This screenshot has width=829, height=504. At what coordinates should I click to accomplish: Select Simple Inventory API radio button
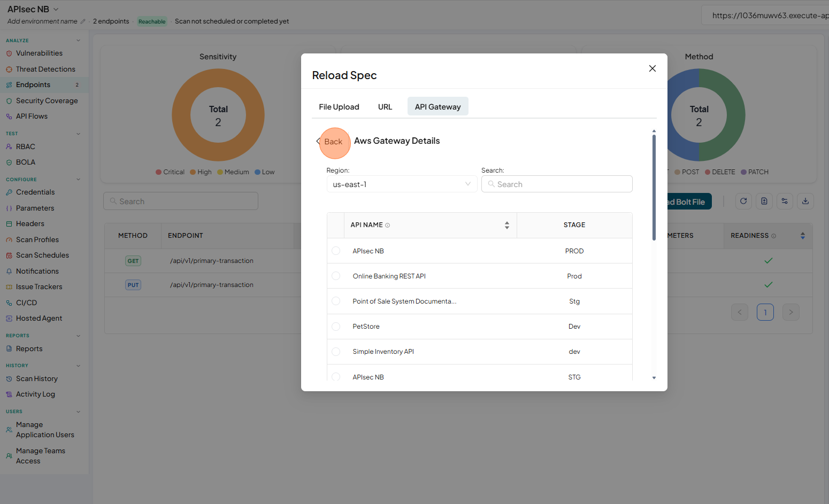(x=336, y=351)
